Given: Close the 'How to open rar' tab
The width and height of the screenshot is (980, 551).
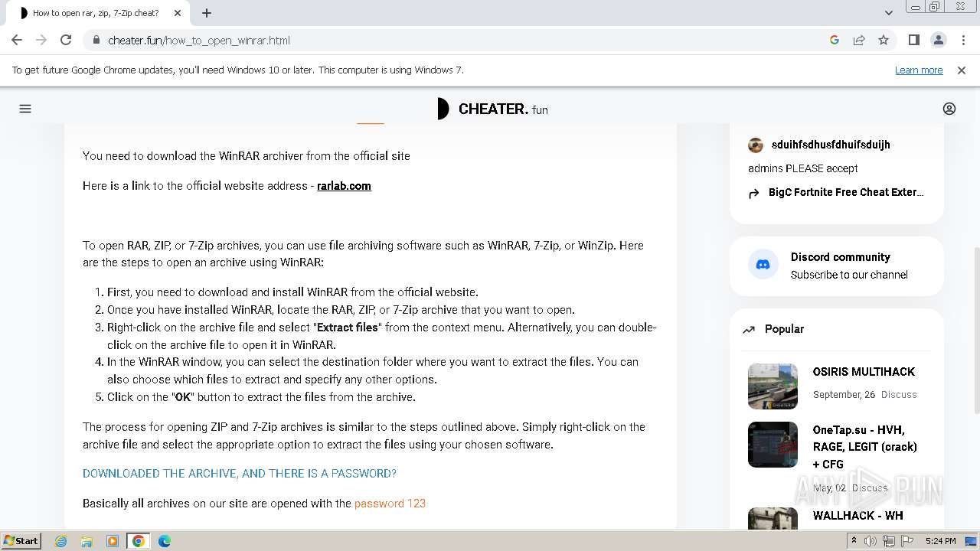Looking at the screenshot, I should (x=178, y=13).
